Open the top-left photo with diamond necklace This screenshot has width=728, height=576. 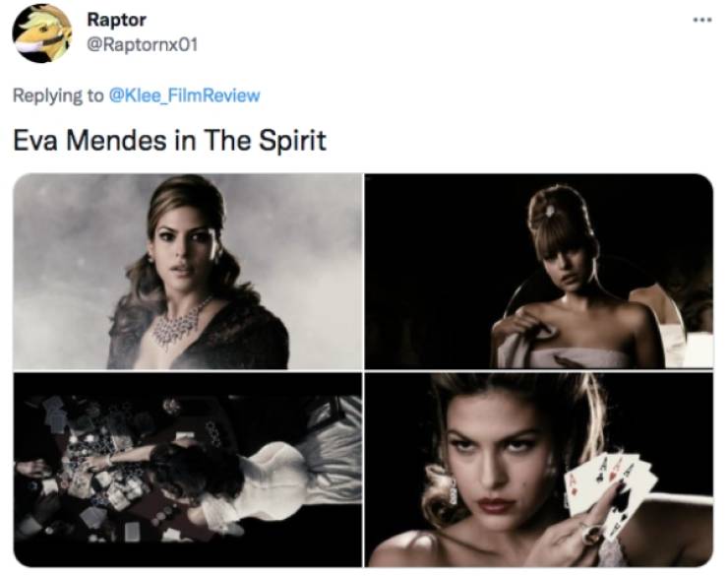(x=188, y=272)
